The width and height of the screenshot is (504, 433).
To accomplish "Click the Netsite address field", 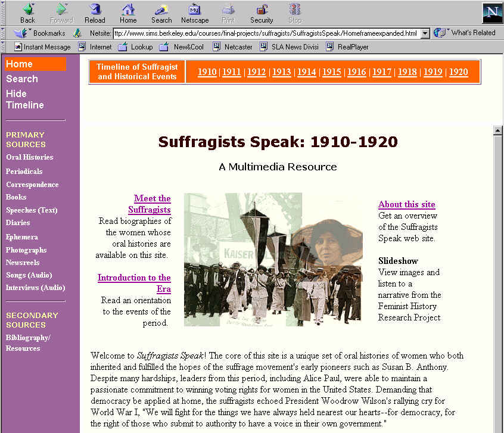I will point(267,33).
